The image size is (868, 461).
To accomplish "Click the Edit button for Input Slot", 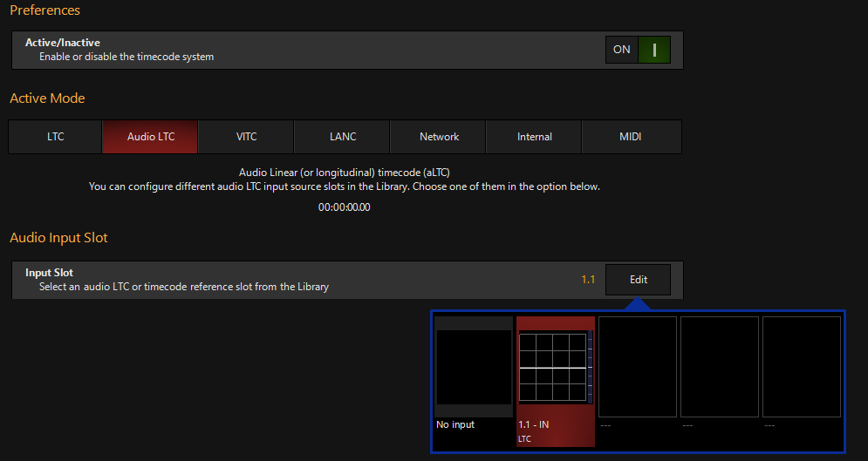I will [x=639, y=280].
